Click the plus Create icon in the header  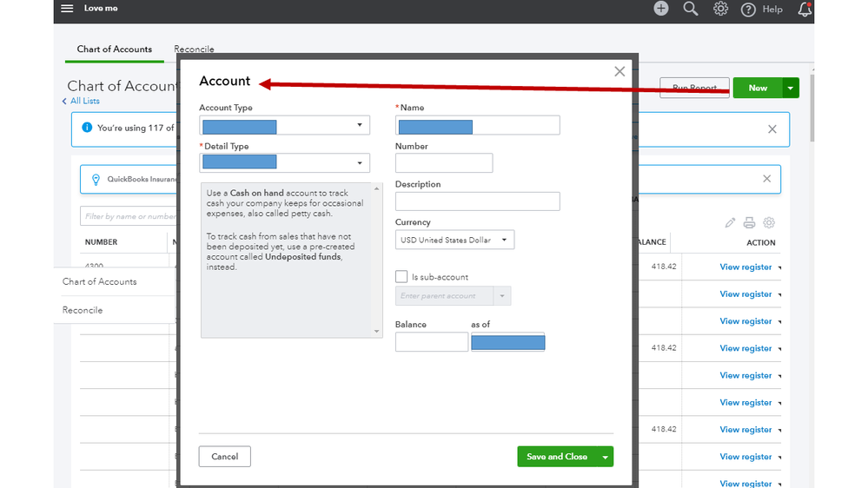tap(661, 9)
